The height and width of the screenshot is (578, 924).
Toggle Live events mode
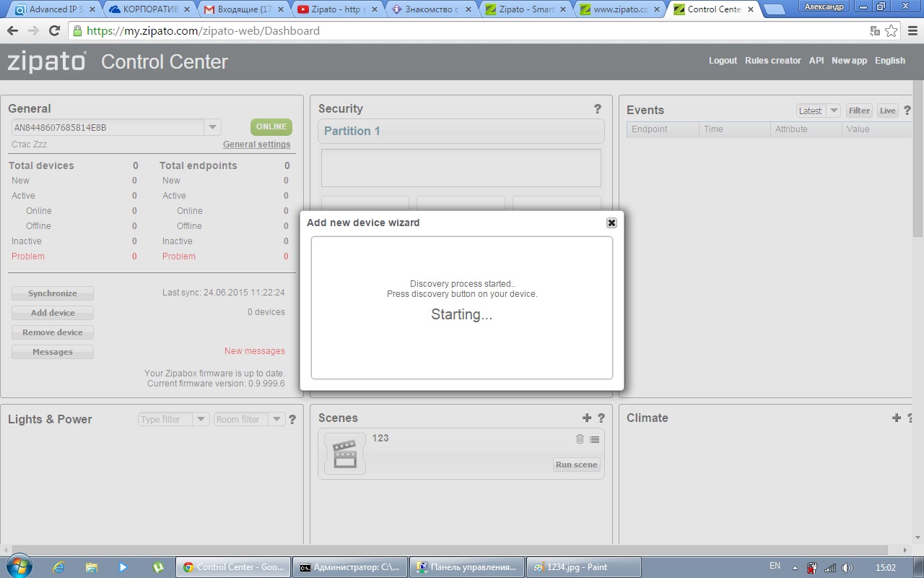[x=887, y=111]
